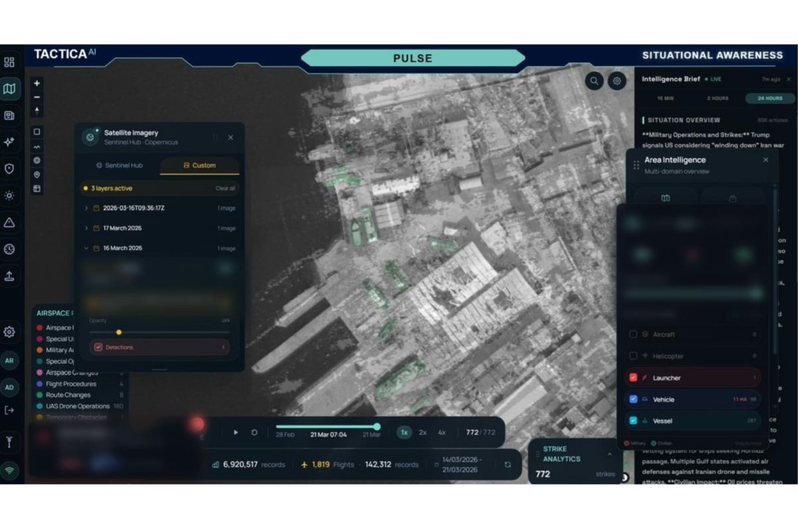
Task: Click the refresh icon beside date range
Action: pos(507,465)
